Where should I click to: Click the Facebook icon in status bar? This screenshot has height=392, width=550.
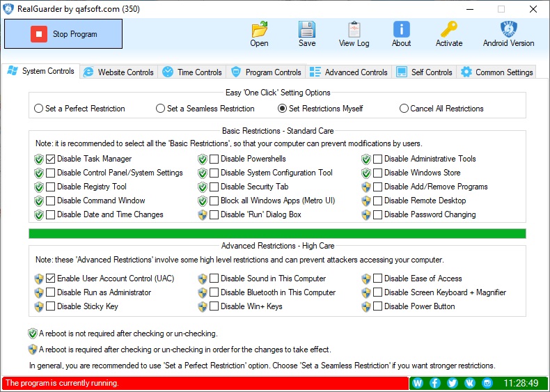click(435, 383)
